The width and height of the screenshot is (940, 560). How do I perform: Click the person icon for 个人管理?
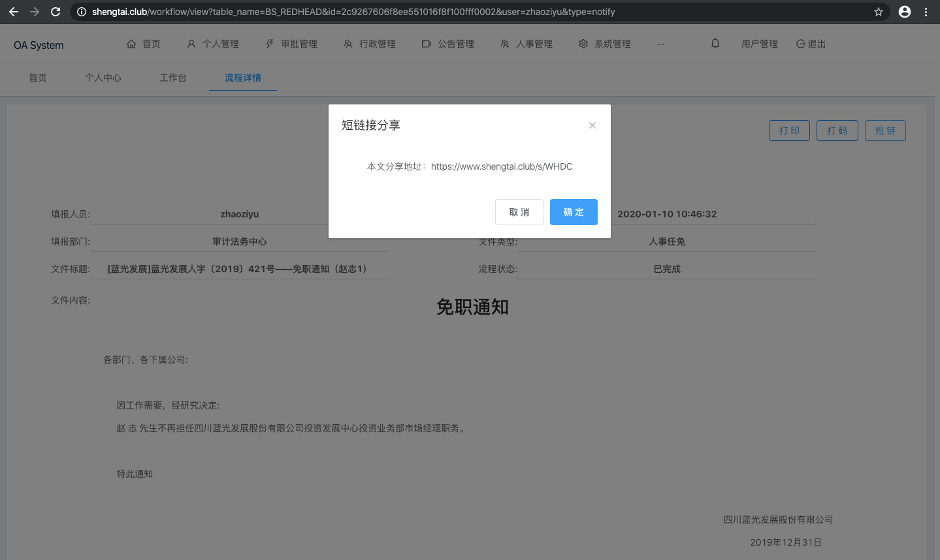coord(191,44)
